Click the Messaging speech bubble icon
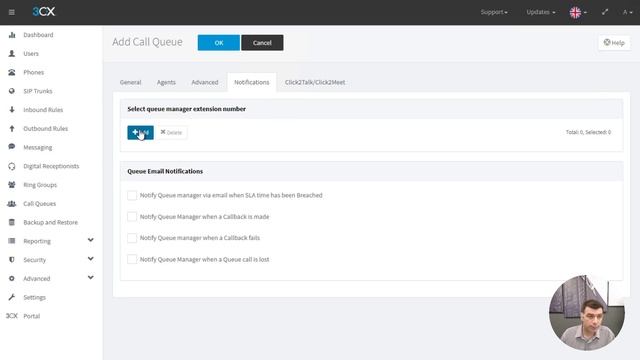 [12, 147]
